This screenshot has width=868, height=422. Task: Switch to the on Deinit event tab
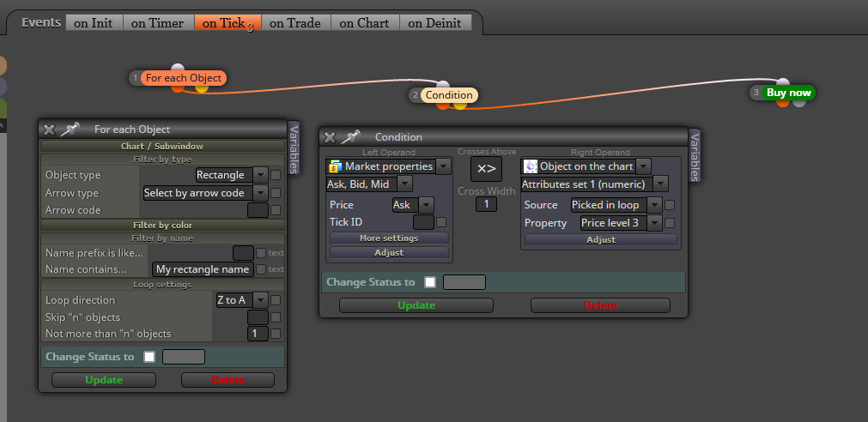(434, 22)
